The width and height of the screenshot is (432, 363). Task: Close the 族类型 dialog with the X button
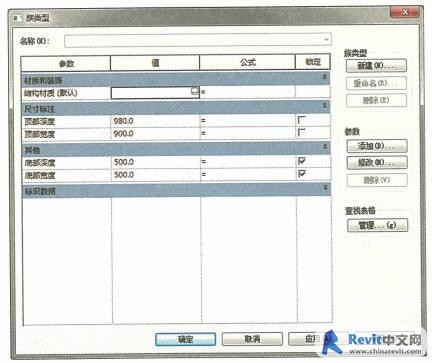tap(405, 12)
